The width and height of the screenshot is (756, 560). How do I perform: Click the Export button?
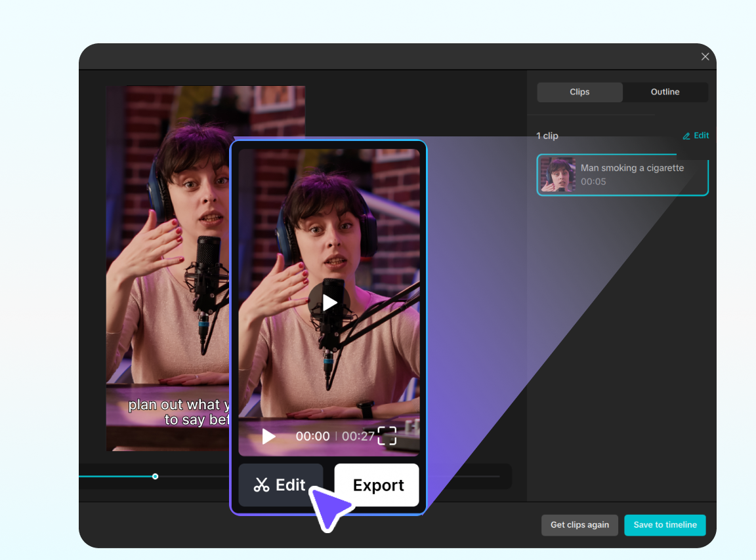point(377,485)
